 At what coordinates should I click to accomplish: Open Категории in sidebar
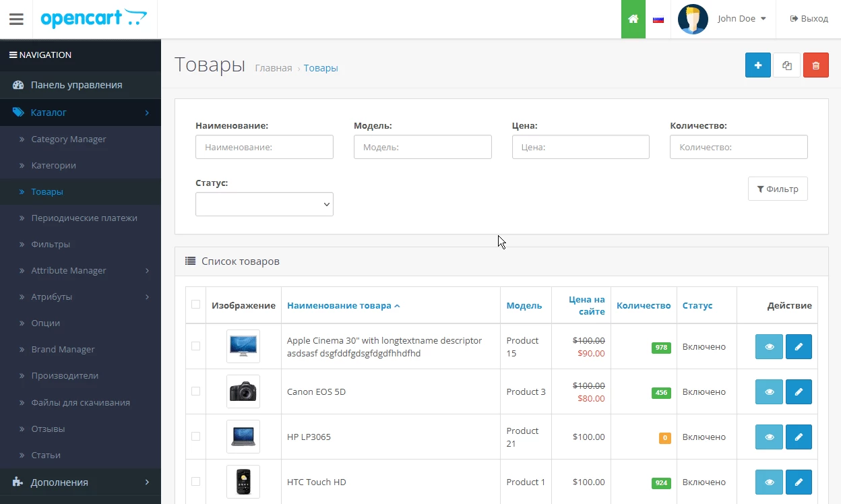pyautogui.click(x=80, y=165)
